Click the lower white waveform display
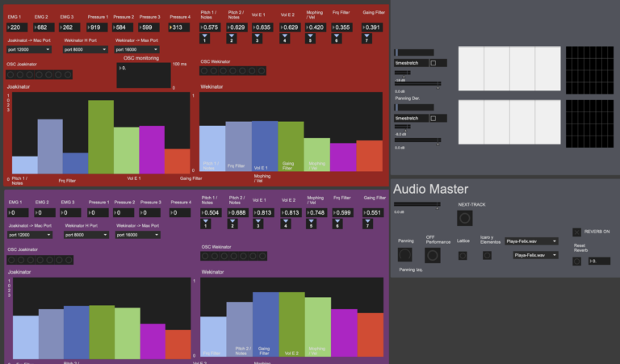Screen dimensions: 620x364 tap(509, 122)
